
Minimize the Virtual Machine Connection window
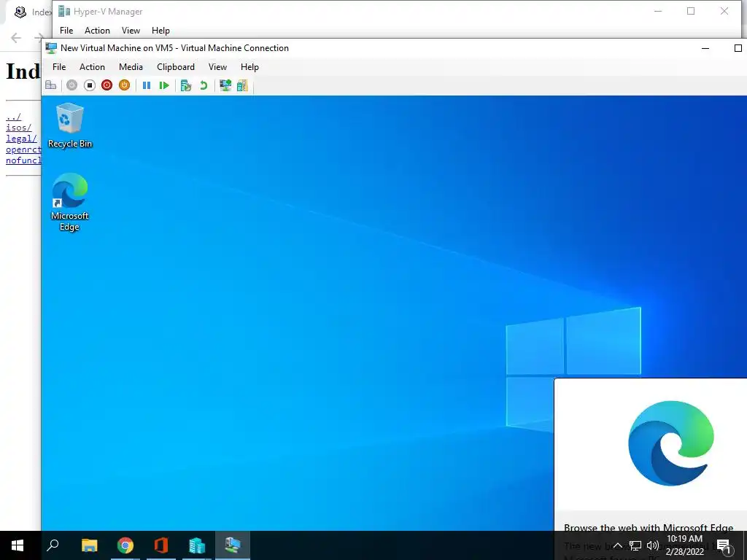point(705,48)
